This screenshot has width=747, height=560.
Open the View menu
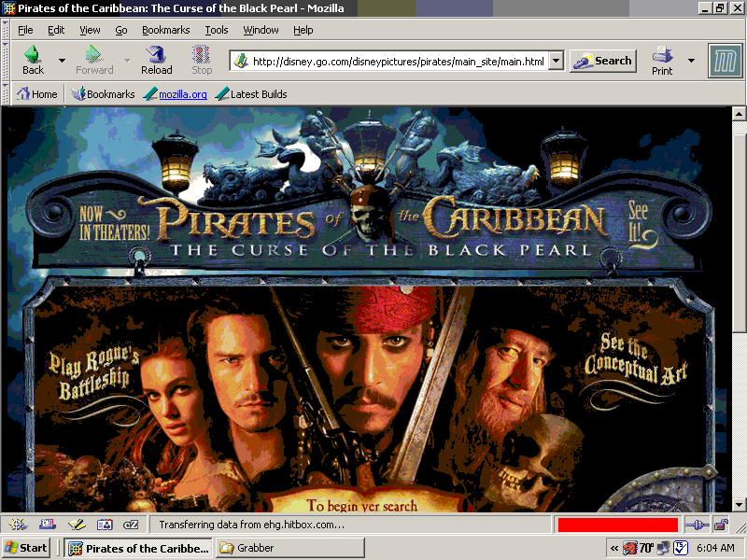[x=90, y=30]
